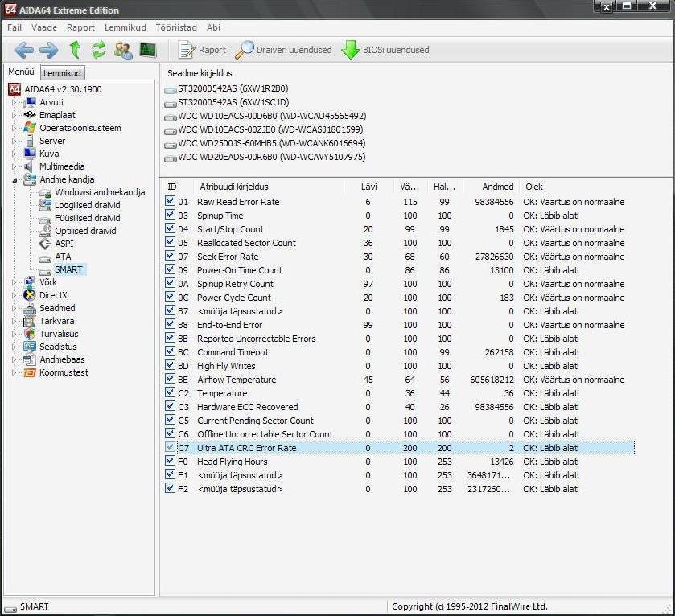The image size is (675, 616).
Task: Open BIOSi uuendused BIOS updates
Action: coord(385,50)
